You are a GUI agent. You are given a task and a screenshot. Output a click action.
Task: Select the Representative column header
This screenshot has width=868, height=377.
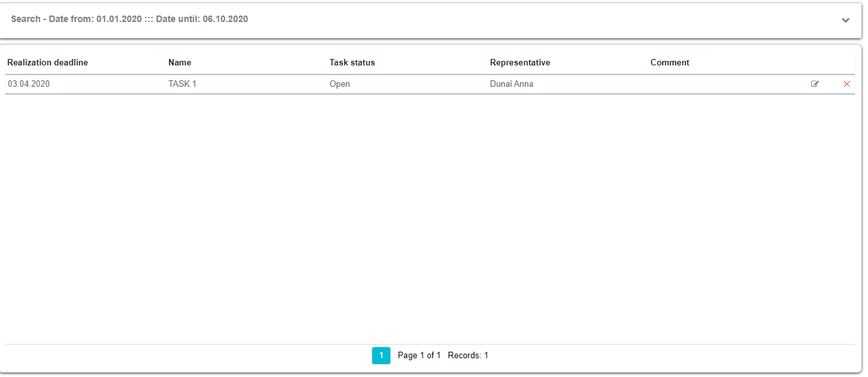(x=520, y=63)
